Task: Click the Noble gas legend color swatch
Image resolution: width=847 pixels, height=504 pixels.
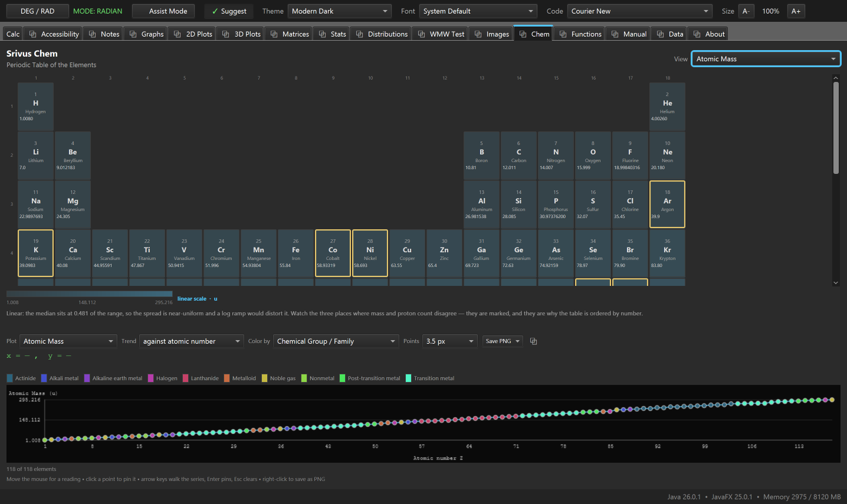Action: tap(264, 378)
